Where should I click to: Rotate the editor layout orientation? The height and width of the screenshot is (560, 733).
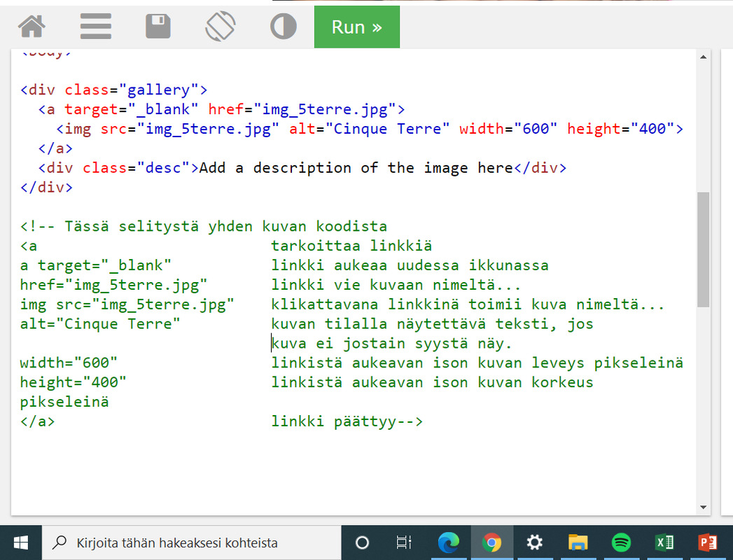pyautogui.click(x=221, y=27)
